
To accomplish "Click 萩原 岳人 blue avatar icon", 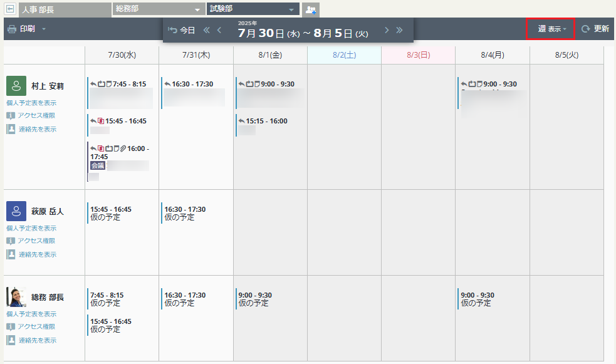I will tap(16, 211).
